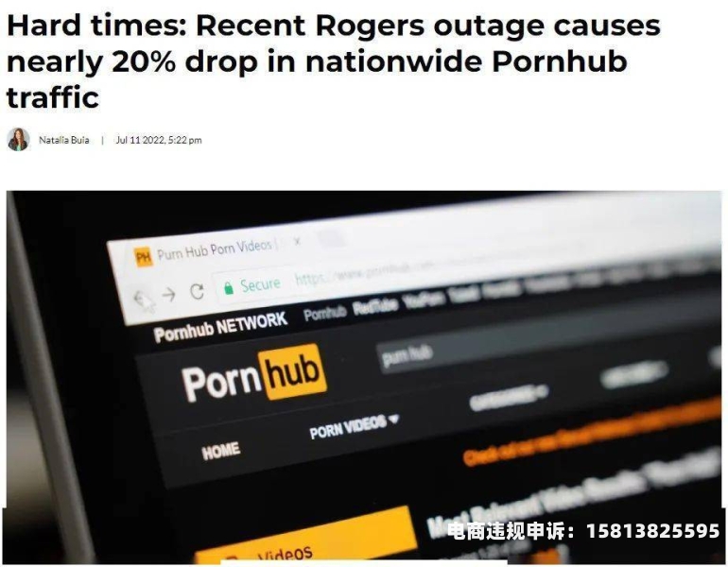Click the large Pornhub logo
The image size is (728, 567).
(x=254, y=374)
